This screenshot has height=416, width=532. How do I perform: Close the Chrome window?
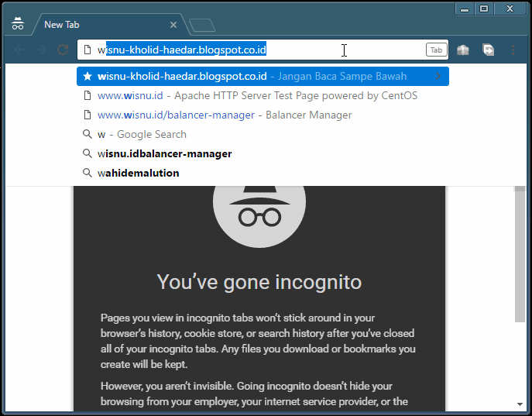[x=510, y=9]
